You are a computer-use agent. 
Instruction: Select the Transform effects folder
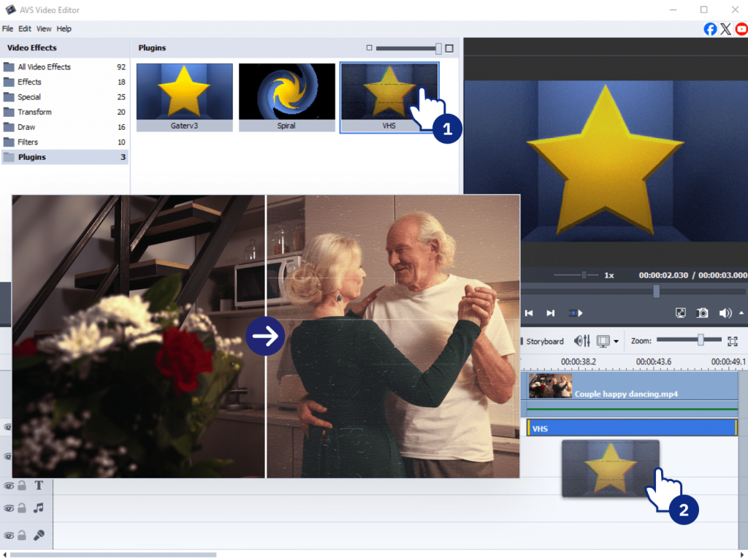[34, 112]
